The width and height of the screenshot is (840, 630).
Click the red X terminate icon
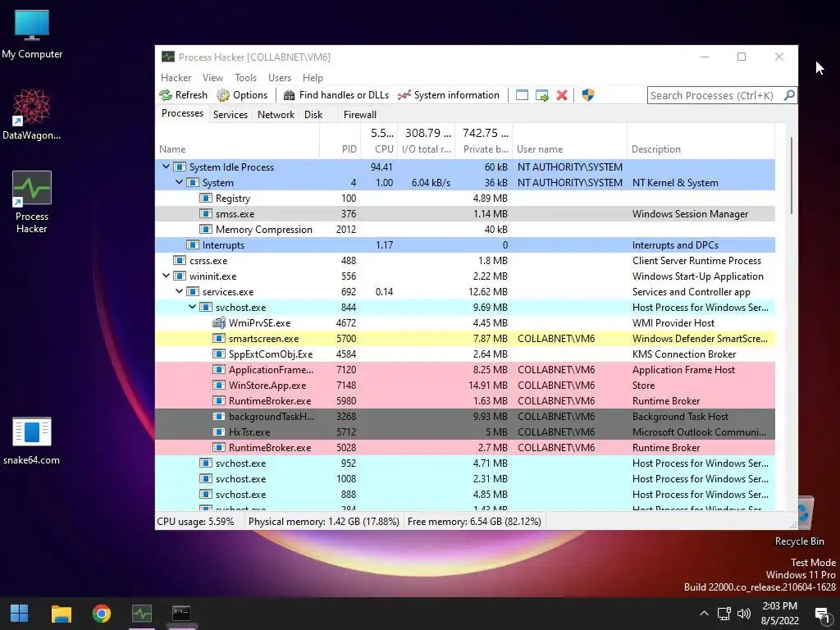(561, 95)
